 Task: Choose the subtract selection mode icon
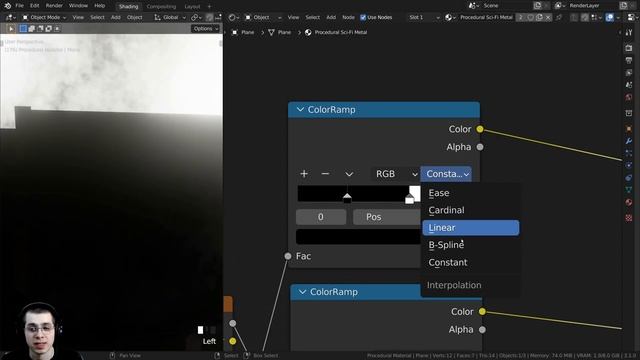point(40,29)
